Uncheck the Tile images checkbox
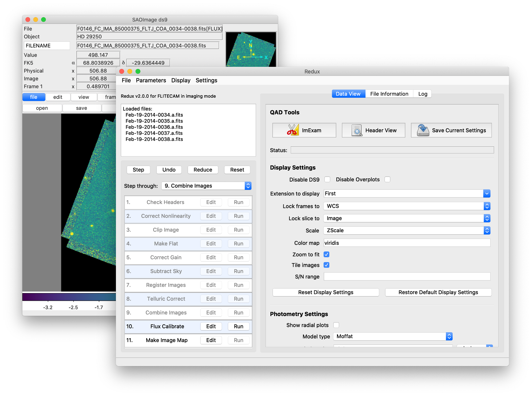Screen dimensions: 532x396 (326, 265)
